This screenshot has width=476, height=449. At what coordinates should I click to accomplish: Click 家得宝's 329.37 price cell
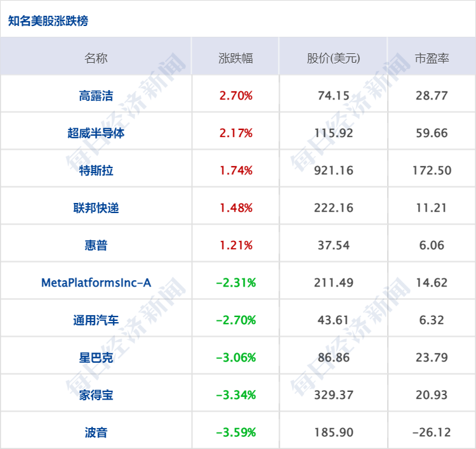pyautogui.click(x=333, y=395)
